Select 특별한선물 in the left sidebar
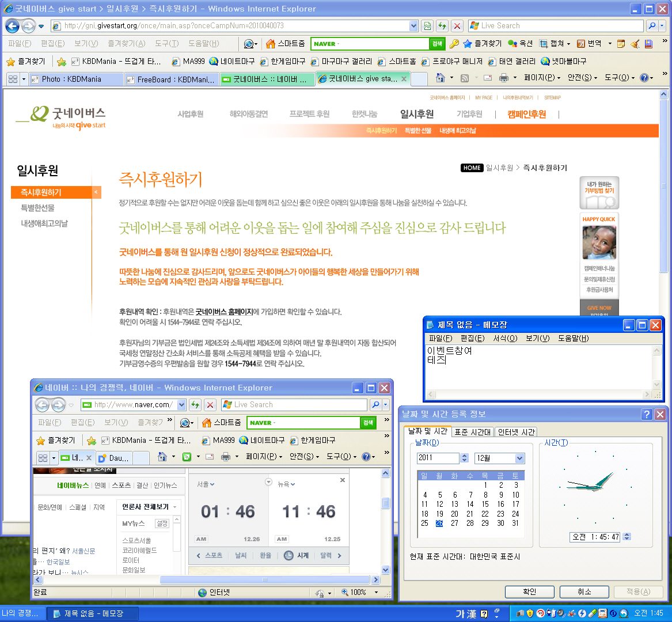Image resolution: width=672 pixels, height=622 pixels. point(37,208)
